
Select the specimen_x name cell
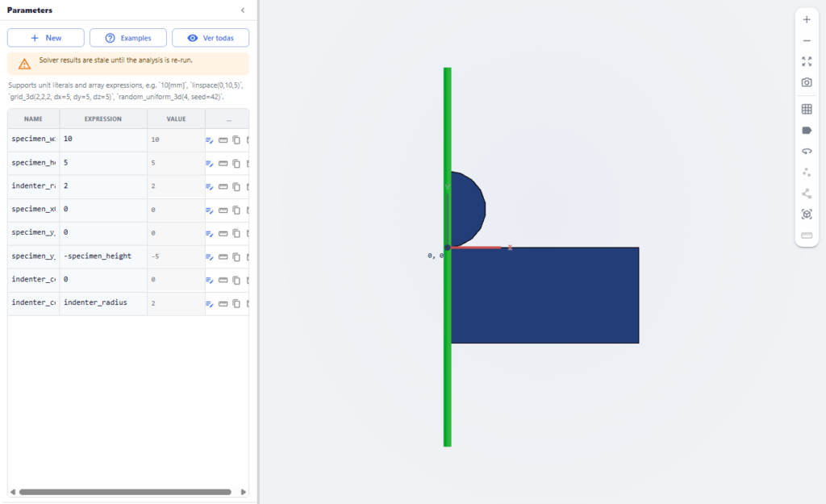pos(33,210)
